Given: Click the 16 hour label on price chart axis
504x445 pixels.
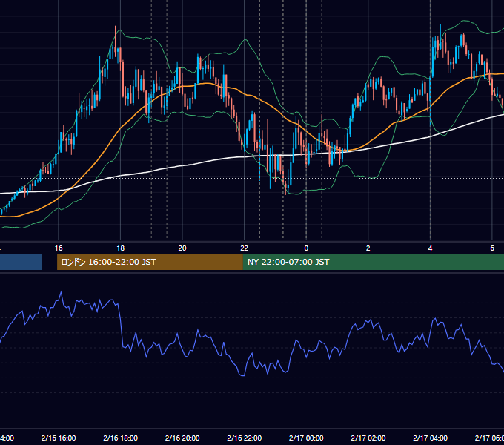Looking at the screenshot, I should point(59,248).
